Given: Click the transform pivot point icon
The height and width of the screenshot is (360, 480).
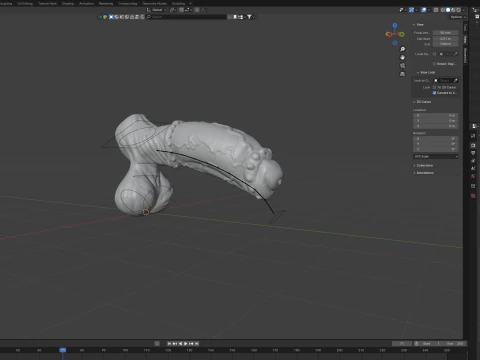Looking at the screenshot, I should click(172, 10).
